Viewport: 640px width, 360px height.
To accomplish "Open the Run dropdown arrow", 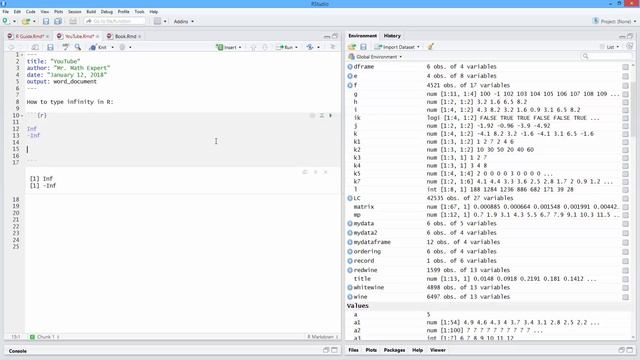I will tap(296, 47).
